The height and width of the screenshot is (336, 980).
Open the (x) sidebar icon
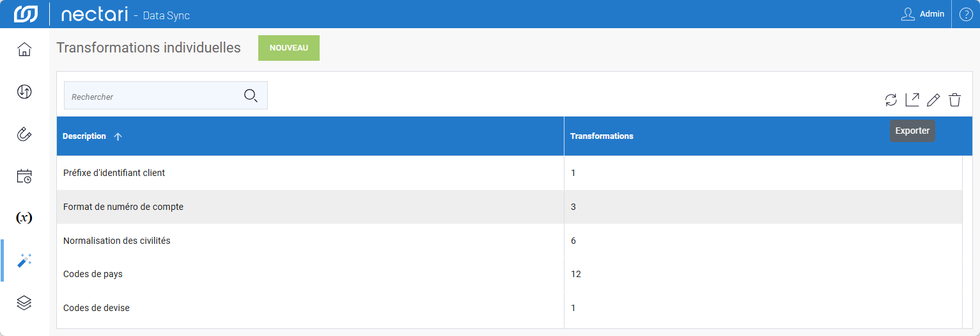coord(24,218)
